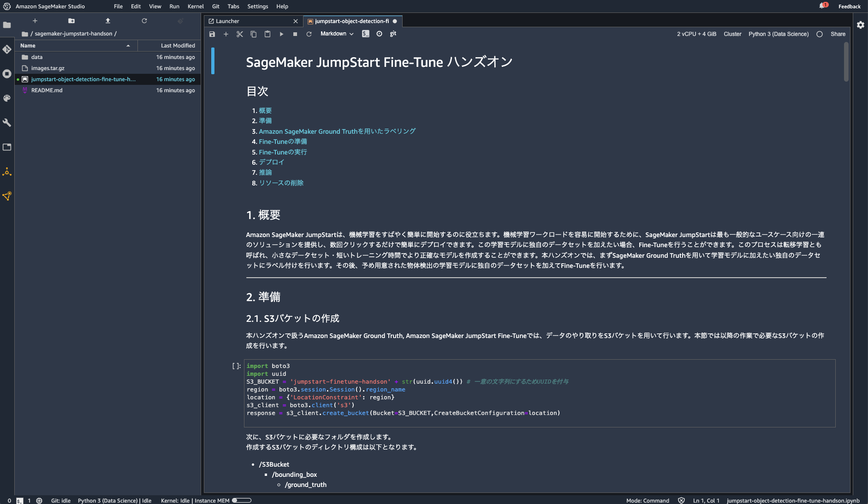Select jumpstart-object-detection-fine-tune notebook file in the file list

108,79
